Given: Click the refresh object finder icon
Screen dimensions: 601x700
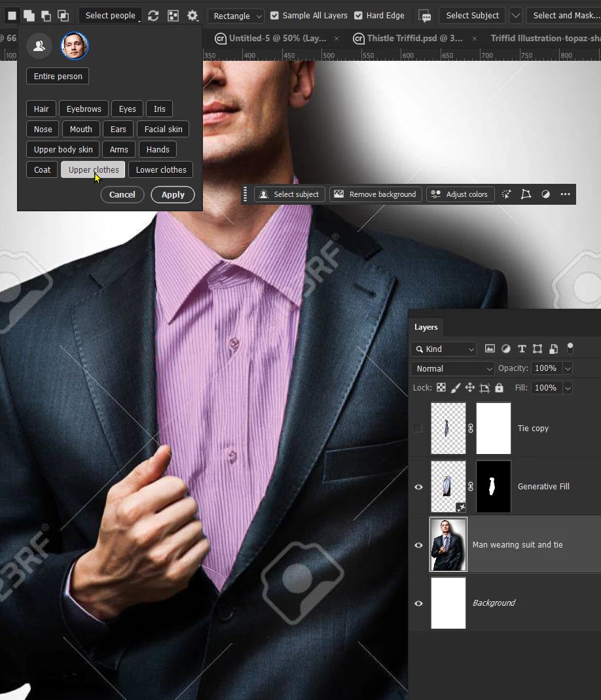Looking at the screenshot, I should [x=153, y=16].
